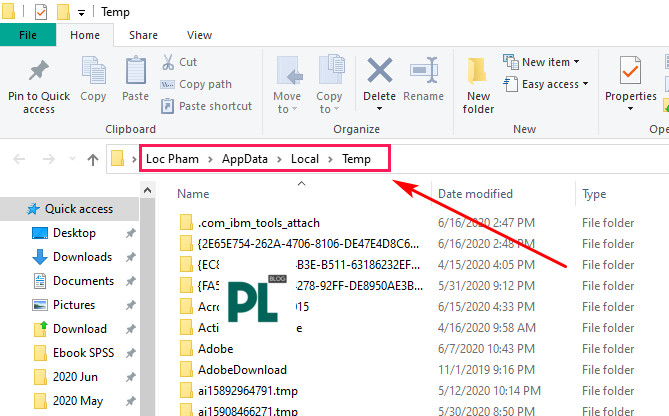The image size is (669, 416).
Task: Open the 2020 Jun sidebar folder
Action: [x=75, y=377]
